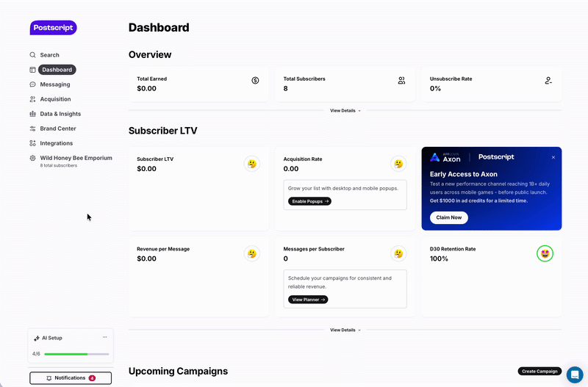The image size is (588, 387).
Task: Click the Revenue per Message thinking emoji
Action: click(x=252, y=253)
